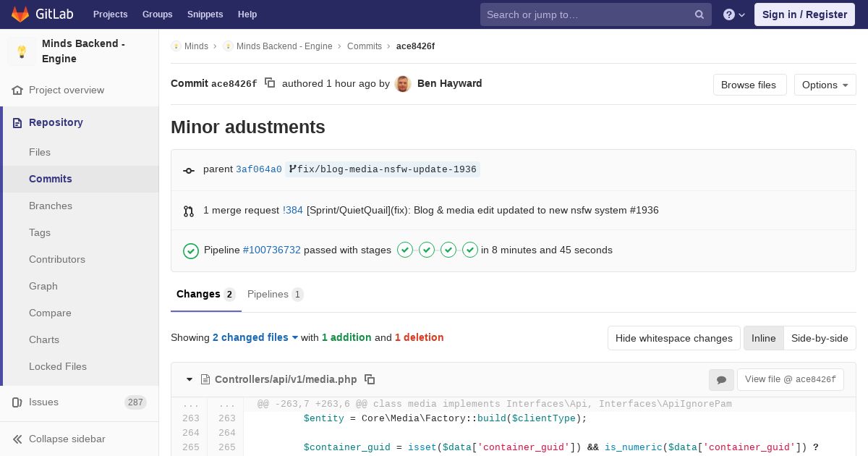
Task: Click the Minds Backend - Engine breadcrumb
Action: point(284,46)
